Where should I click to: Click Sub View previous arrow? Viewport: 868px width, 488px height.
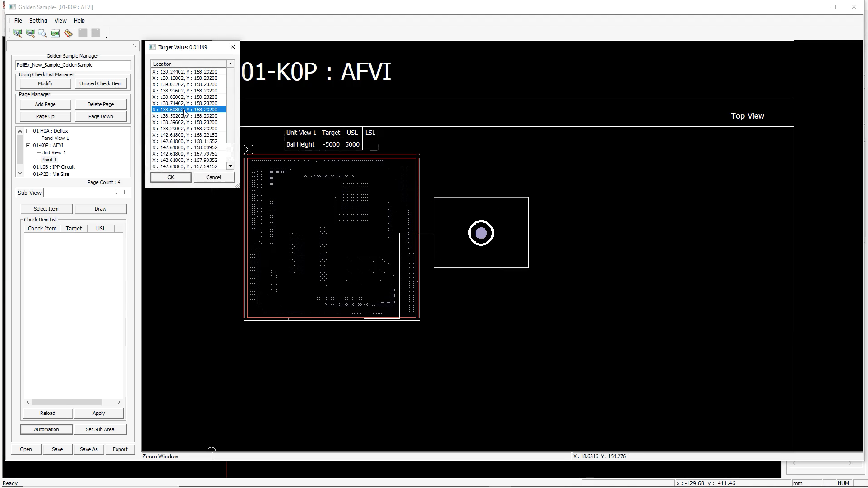click(116, 193)
